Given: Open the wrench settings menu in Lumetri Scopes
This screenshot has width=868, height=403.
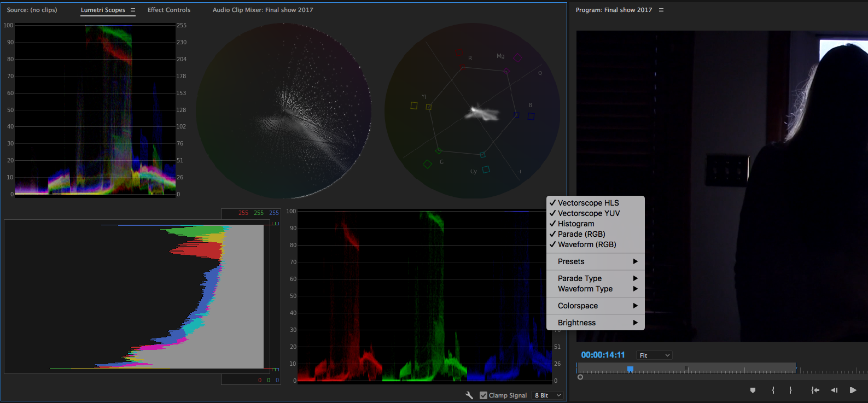Looking at the screenshot, I should coord(469,395).
